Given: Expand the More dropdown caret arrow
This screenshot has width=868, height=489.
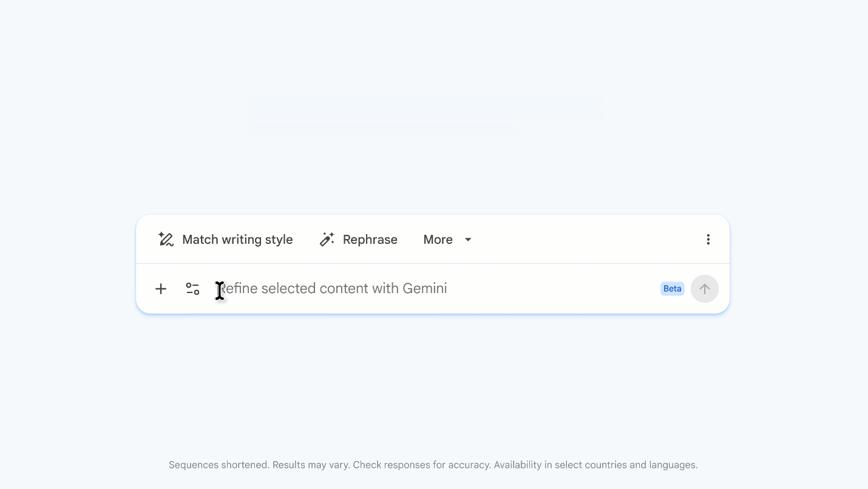Looking at the screenshot, I should pyautogui.click(x=468, y=240).
